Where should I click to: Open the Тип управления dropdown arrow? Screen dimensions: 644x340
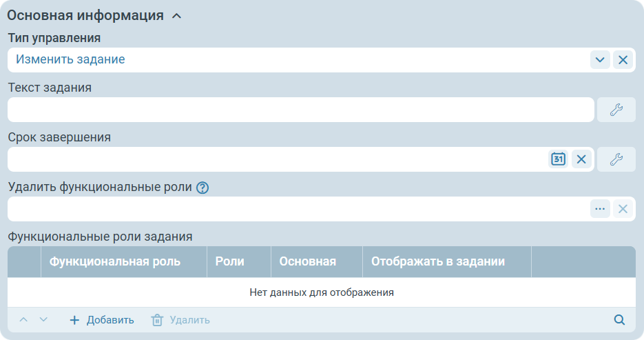point(600,60)
